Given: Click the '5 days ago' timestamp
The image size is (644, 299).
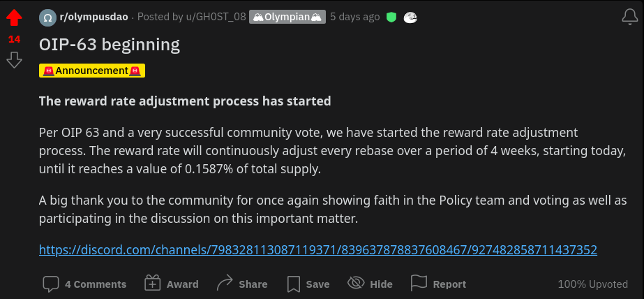Looking at the screenshot, I should pyautogui.click(x=355, y=17).
